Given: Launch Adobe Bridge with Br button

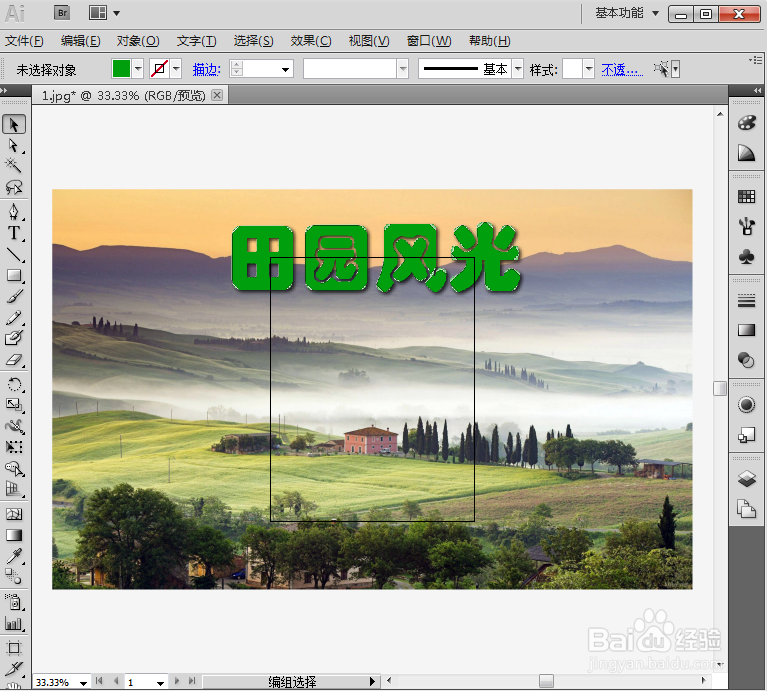Looking at the screenshot, I should point(62,13).
